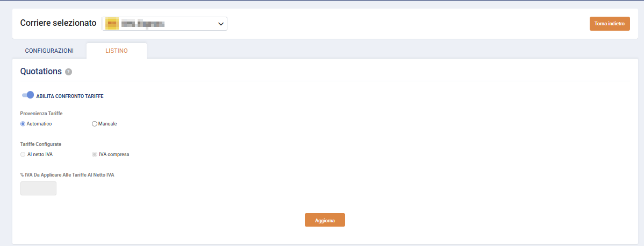Click the help icon beside Quotations
Viewport: 644px width, 246px height.
pyautogui.click(x=68, y=72)
